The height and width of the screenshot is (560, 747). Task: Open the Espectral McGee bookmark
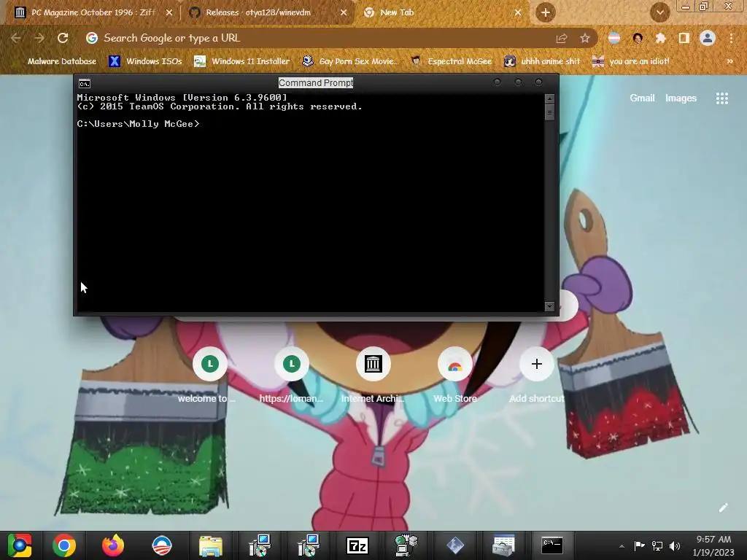click(x=452, y=61)
